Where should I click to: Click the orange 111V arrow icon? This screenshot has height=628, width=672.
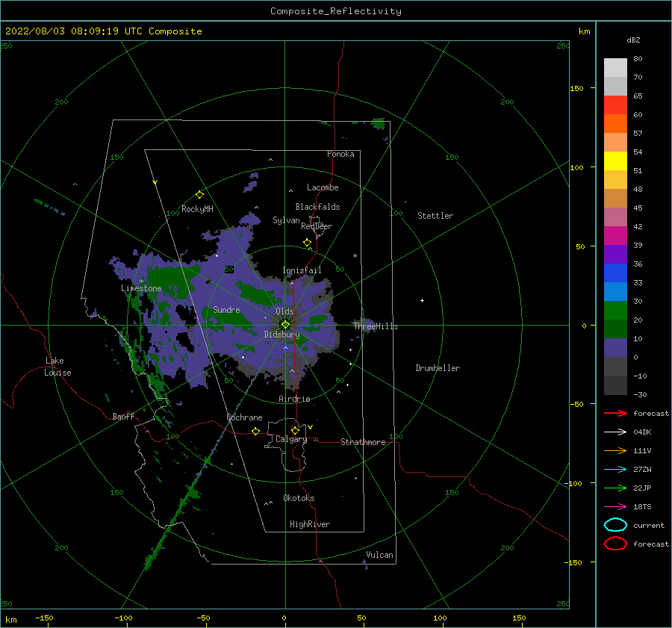point(615,450)
